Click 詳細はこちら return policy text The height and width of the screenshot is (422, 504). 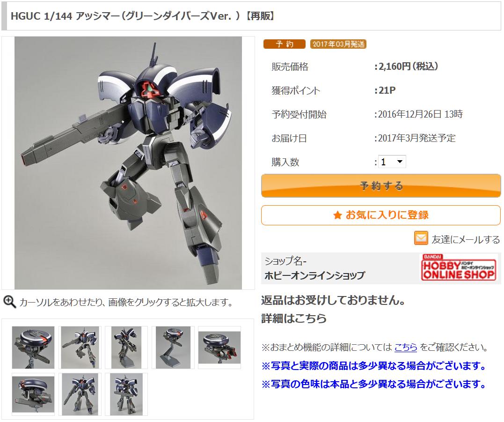tap(294, 318)
